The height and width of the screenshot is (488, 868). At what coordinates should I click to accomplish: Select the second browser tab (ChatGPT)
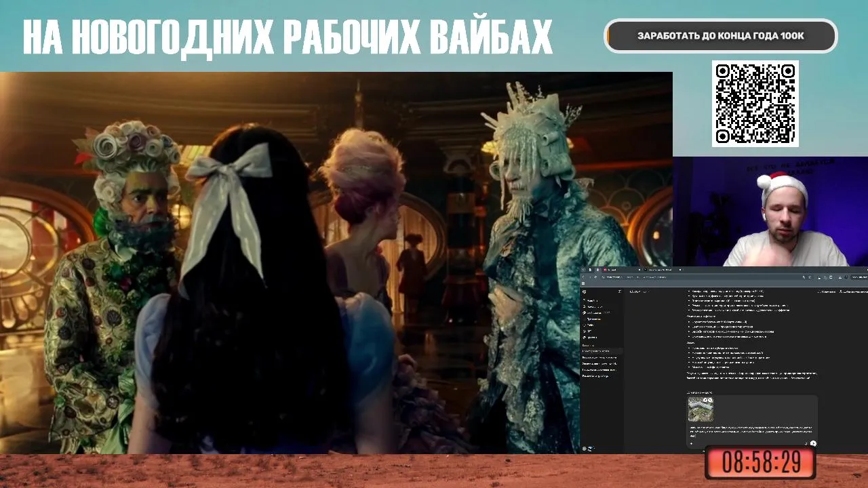[663, 270]
